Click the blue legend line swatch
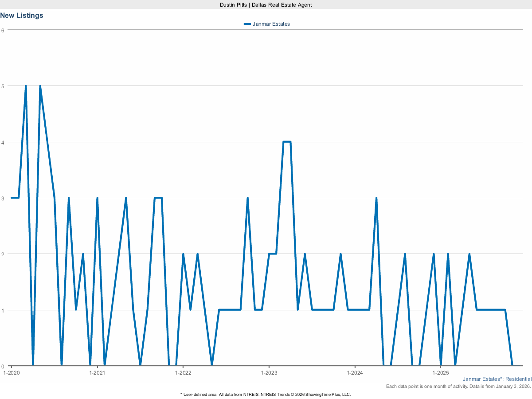This screenshot has width=532, height=399. [x=247, y=24]
